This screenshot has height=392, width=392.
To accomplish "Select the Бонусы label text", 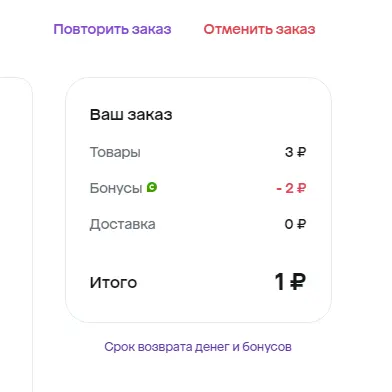I will (116, 188).
